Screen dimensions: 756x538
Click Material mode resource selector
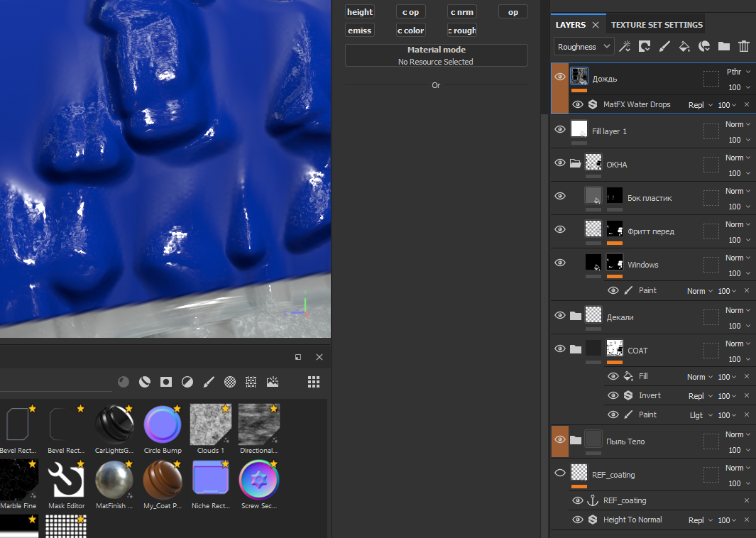436,56
